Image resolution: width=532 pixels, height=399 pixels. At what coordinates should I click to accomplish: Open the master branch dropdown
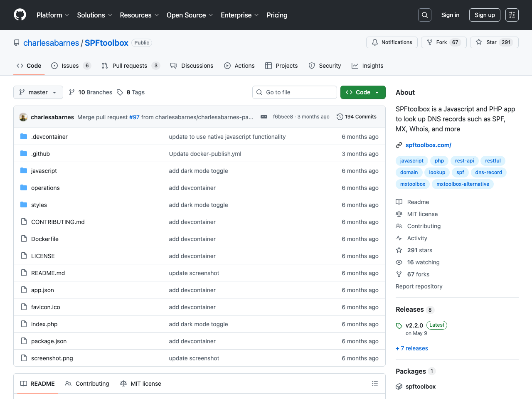coord(38,92)
